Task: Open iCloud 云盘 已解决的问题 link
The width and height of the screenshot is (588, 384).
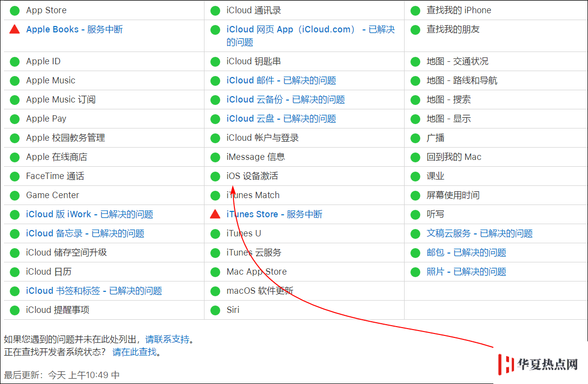Action: pos(281,119)
